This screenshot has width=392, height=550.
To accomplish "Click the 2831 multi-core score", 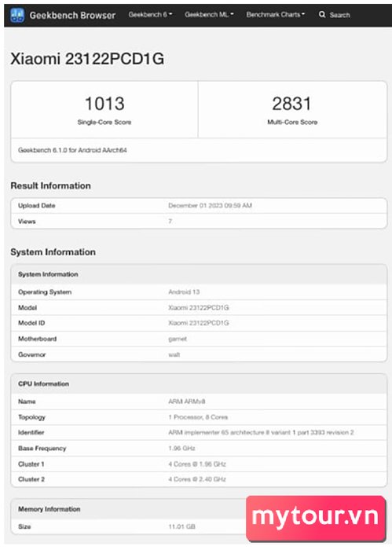I will pyautogui.click(x=291, y=104).
